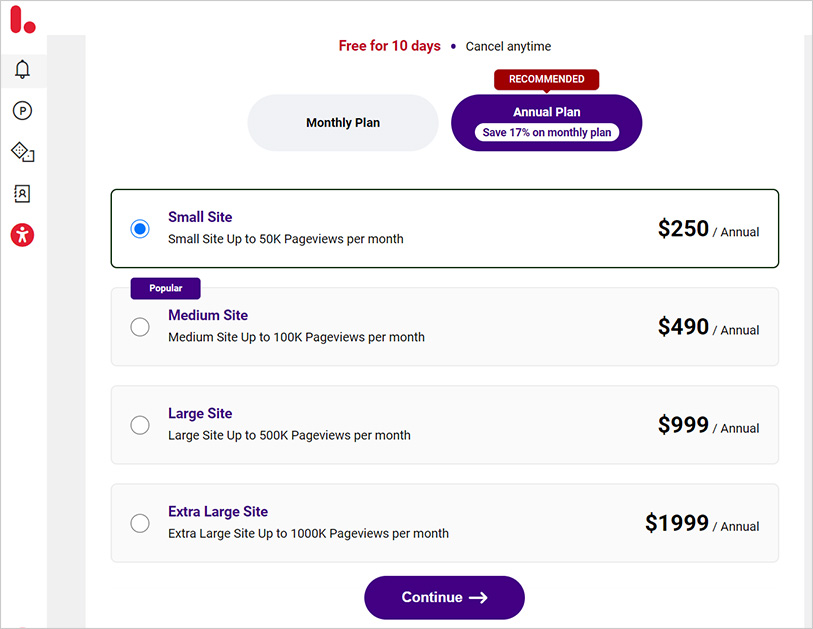Click the red app logo
The height and width of the screenshot is (629, 813).
coord(22,21)
